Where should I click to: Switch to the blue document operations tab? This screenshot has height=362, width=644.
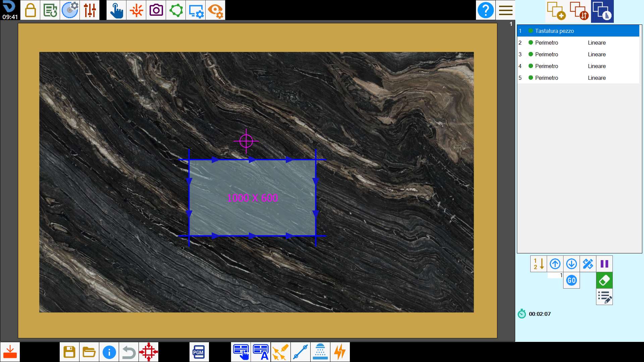coord(602,11)
